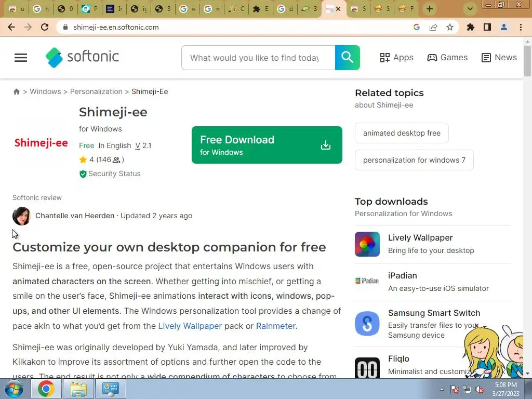This screenshot has height=399, width=532.
Task: Expand the tab search chevron dropdown
Action: point(470,9)
